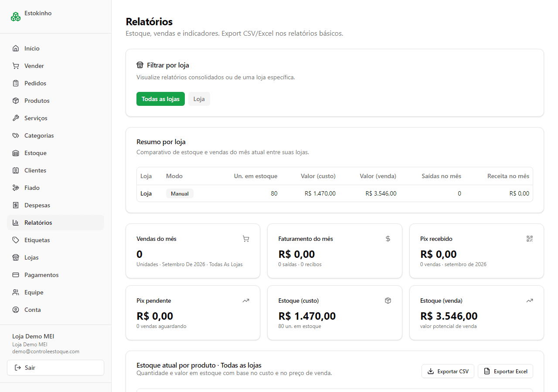
Task: Click the Saídas no mês column header
Action: 441,176
